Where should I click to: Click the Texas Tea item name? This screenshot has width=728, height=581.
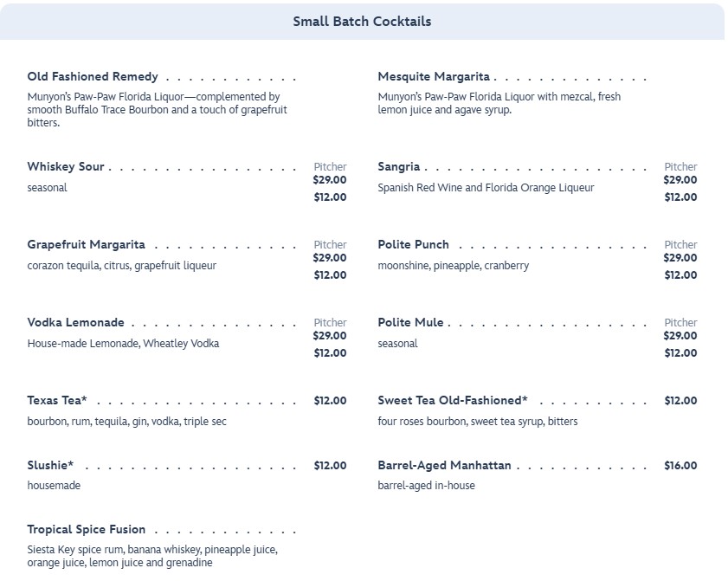57,401
